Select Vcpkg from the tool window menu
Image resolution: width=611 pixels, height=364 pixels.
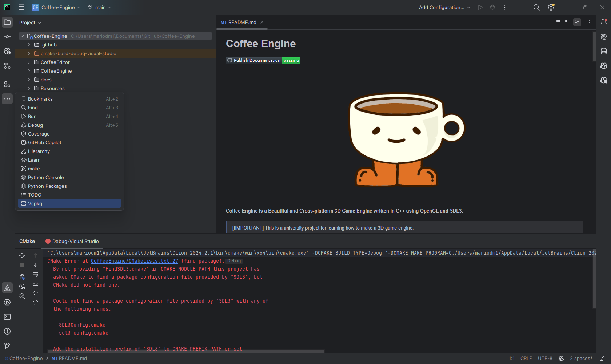(x=69, y=203)
